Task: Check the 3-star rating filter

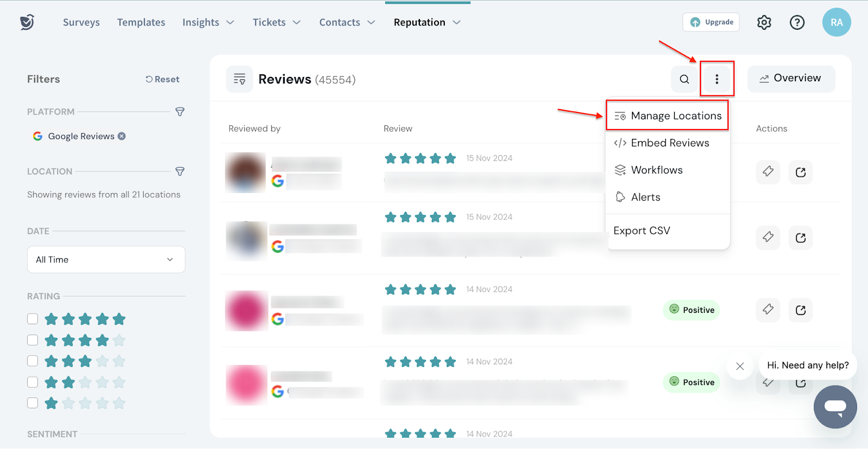Action: pyautogui.click(x=33, y=361)
